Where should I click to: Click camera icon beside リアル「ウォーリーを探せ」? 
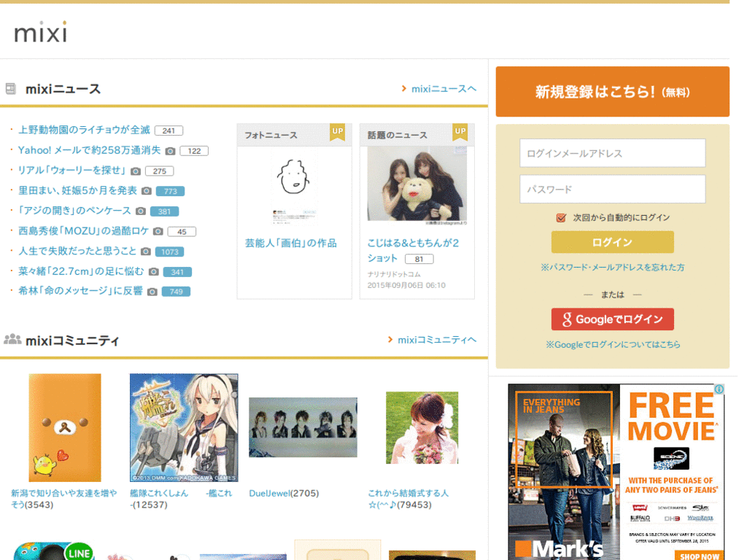(x=136, y=171)
